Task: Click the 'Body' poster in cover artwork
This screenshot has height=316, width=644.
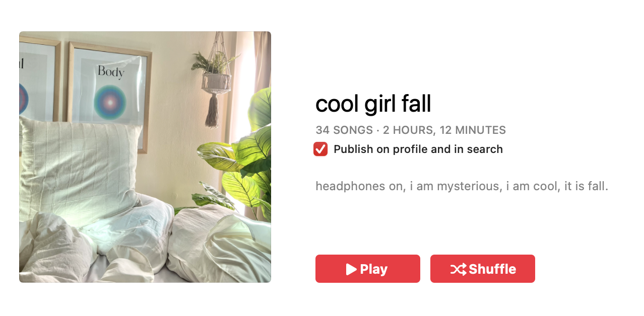Action: (109, 93)
